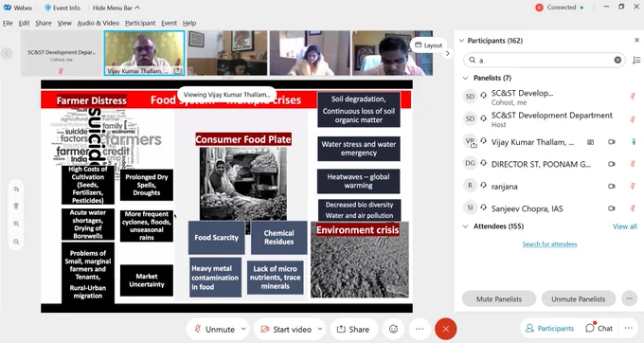Select the ranjana panelist row

pos(549,186)
